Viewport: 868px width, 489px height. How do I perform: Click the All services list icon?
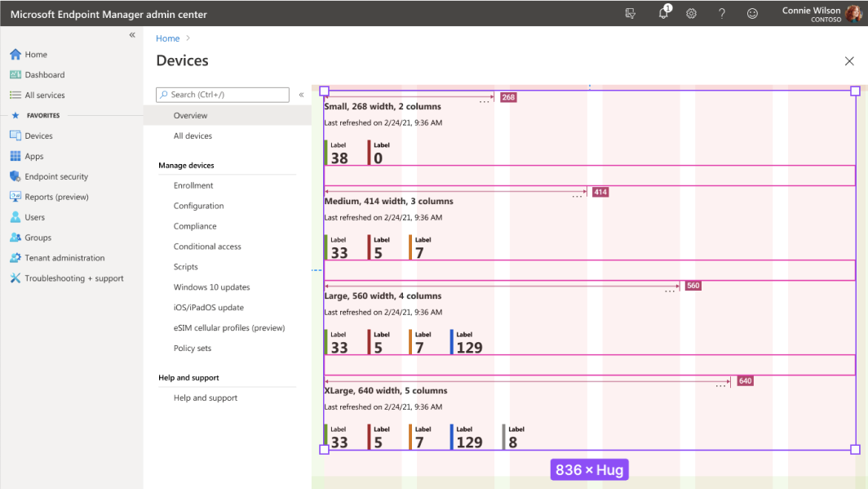click(x=15, y=96)
